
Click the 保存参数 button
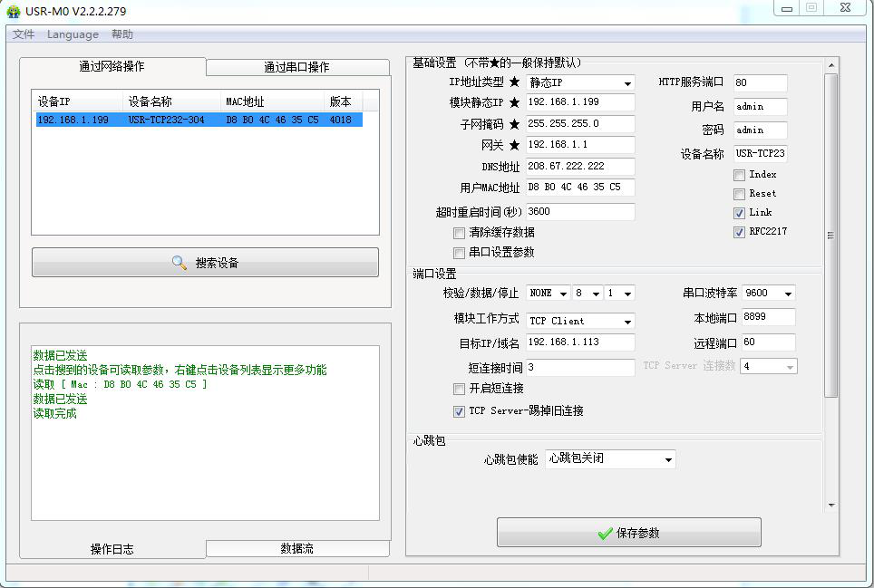[x=628, y=534]
